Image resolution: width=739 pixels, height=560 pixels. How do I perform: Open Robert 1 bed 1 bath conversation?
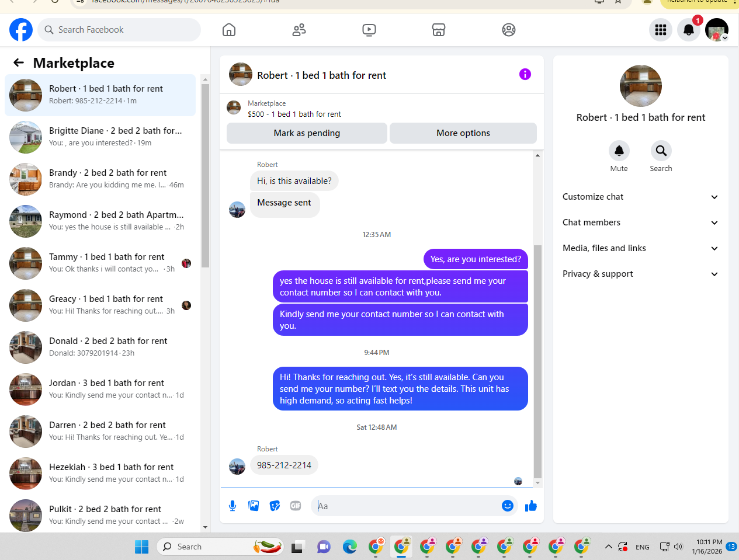pos(100,95)
